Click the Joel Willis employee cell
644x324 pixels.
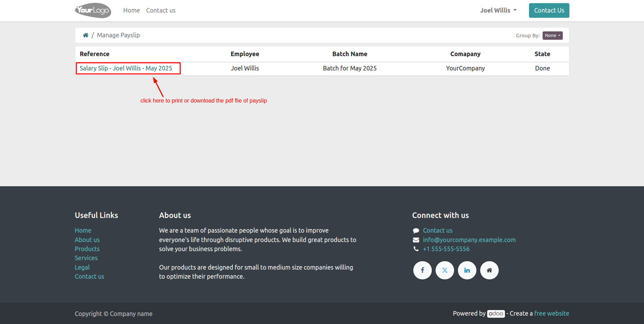(x=245, y=68)
